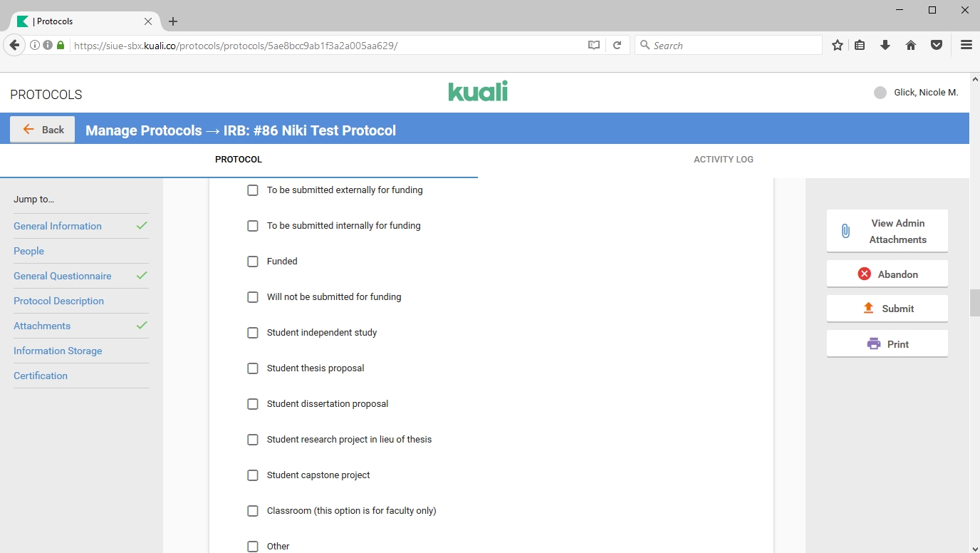Click the paperclip View Admin Attachments icon

tap(845, 231)
